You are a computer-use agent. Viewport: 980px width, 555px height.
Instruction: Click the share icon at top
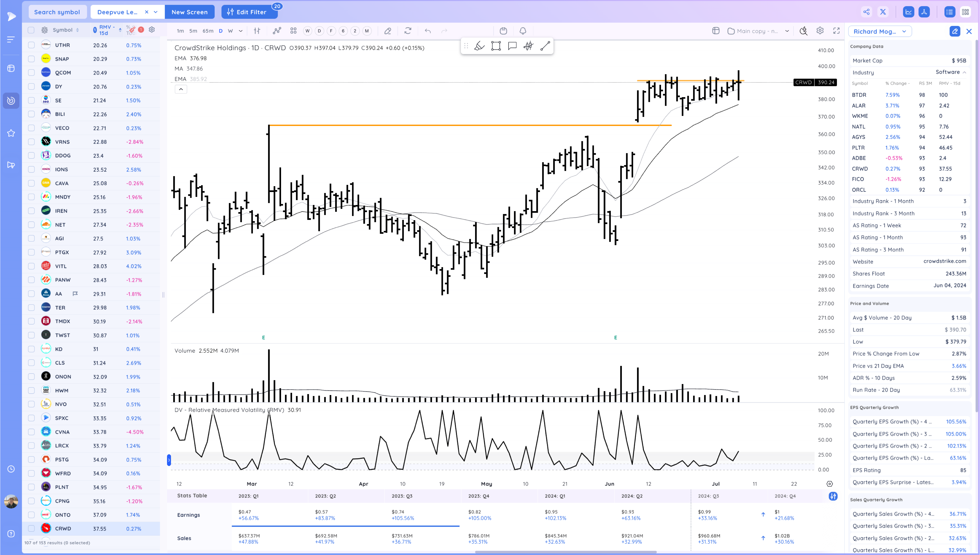click(x=866, y=12)
